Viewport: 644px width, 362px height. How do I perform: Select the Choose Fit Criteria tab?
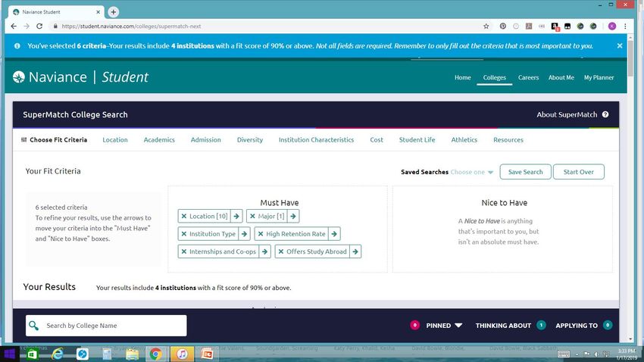coord(55,139)
